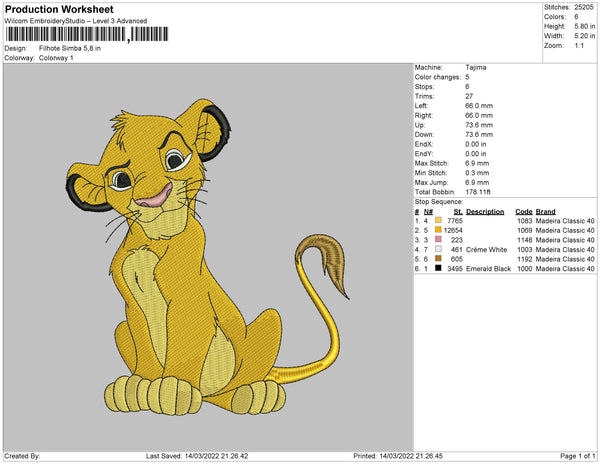600x464 pixels.
Task: Click the Total Bobbin value 178.11ft
Action: click(x=478, y=192)
